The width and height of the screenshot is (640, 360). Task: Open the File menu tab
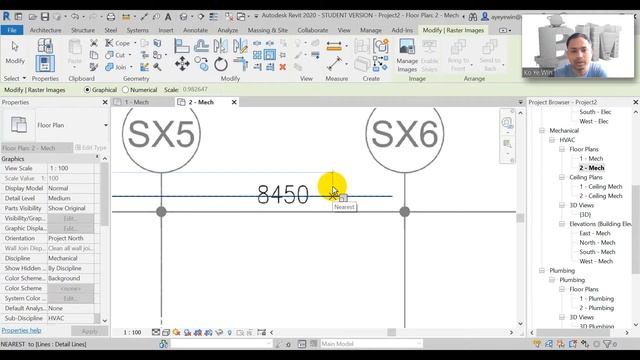pyautogui.click(x=12, y=30)
